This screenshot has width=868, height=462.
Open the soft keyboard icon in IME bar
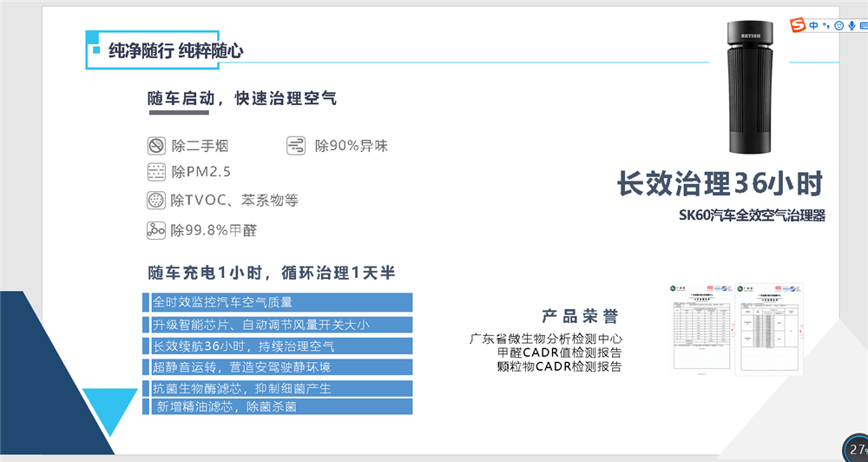[864, 25]
